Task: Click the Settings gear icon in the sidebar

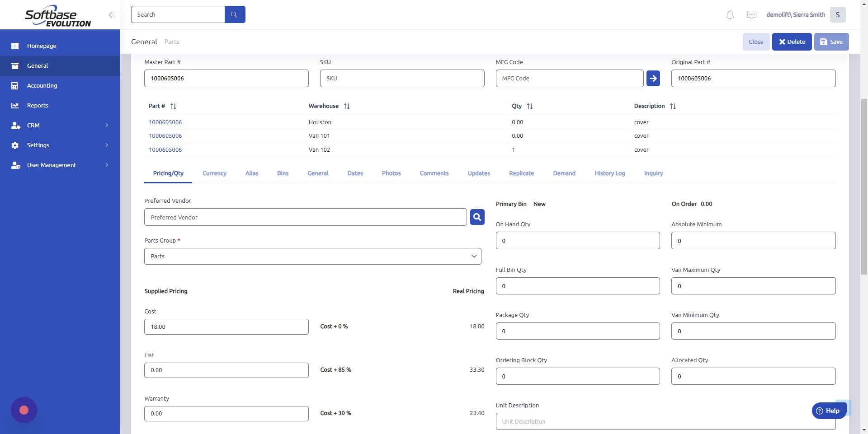Action: (15, 145)
